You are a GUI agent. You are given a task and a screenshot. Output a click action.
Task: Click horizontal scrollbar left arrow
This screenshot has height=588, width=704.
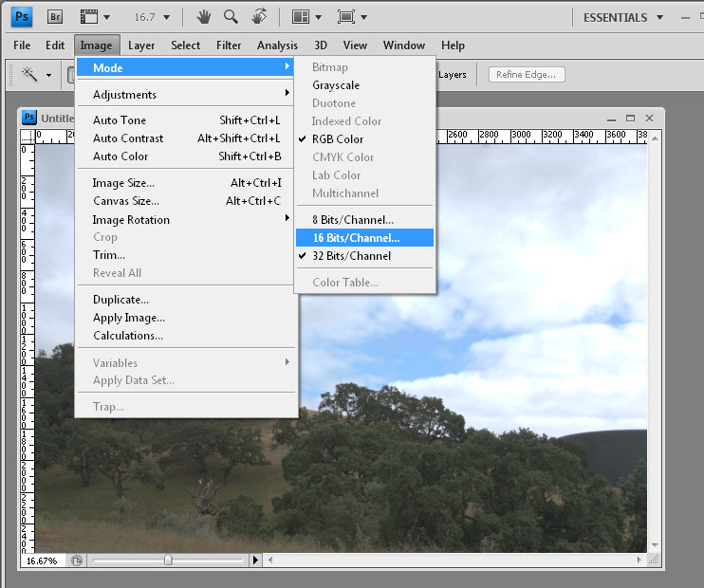pos(270,560)
